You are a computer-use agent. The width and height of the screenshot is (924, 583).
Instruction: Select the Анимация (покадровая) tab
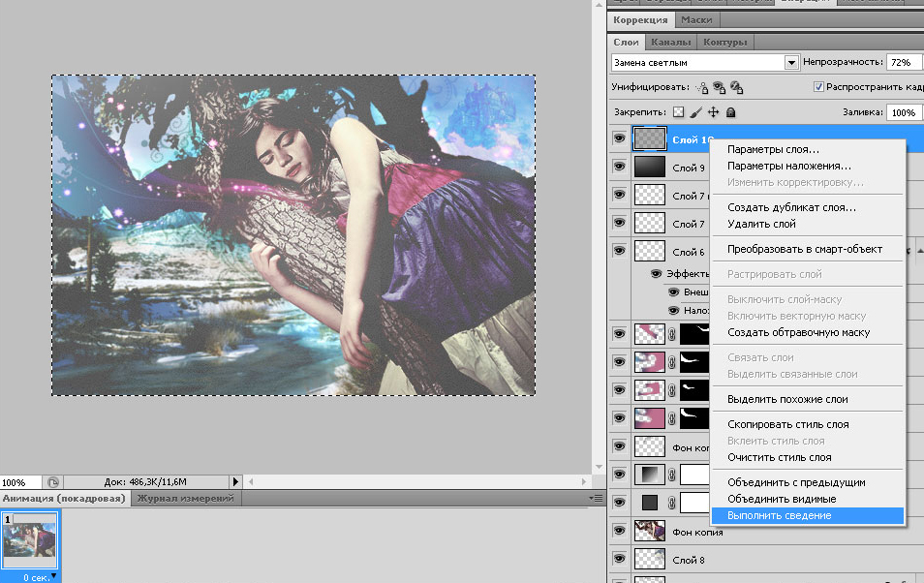[64, 498]
